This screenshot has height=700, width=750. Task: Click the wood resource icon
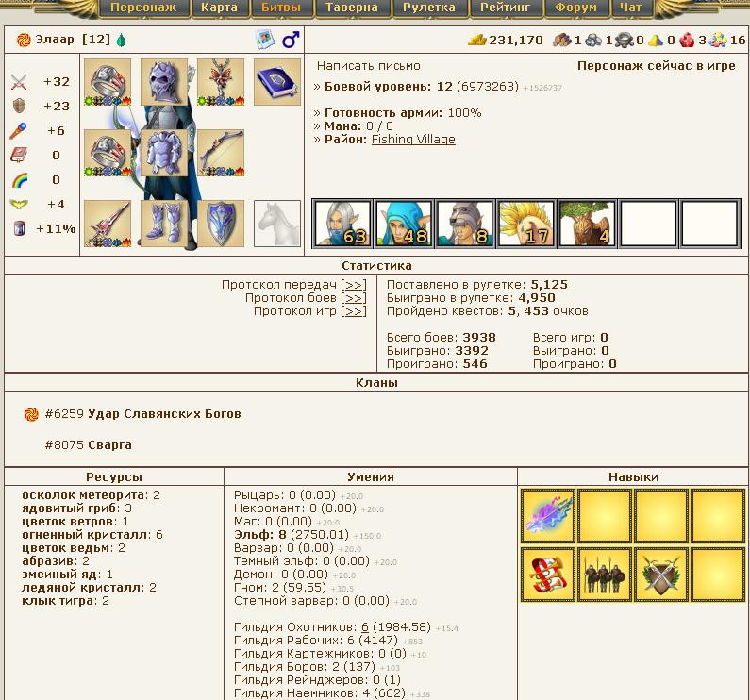pos(562,41)
